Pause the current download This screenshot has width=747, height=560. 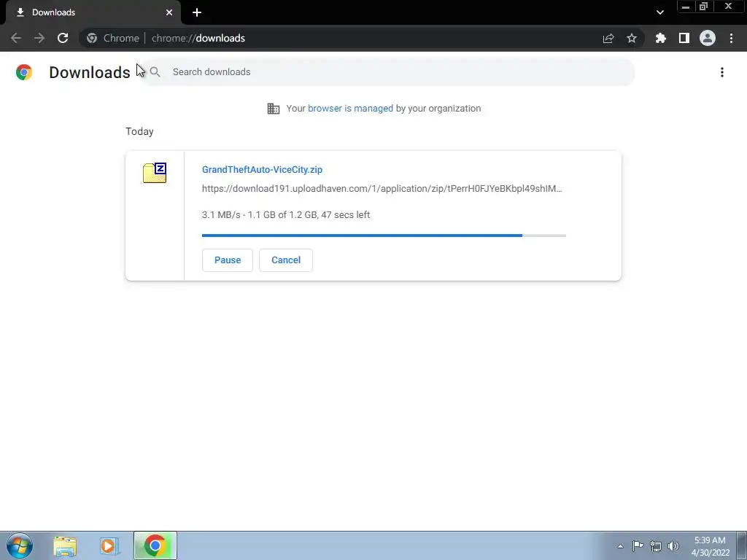228,260
